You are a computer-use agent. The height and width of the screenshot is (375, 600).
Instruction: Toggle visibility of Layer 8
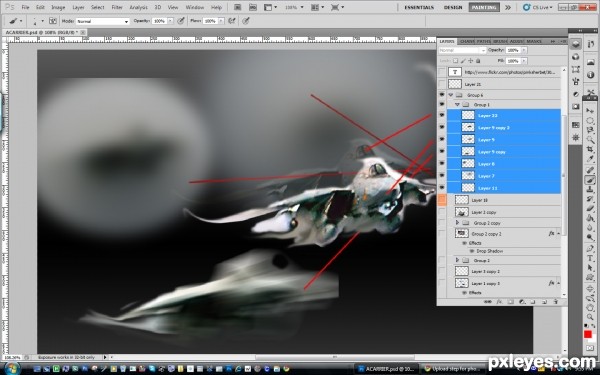tap(442, 163)
